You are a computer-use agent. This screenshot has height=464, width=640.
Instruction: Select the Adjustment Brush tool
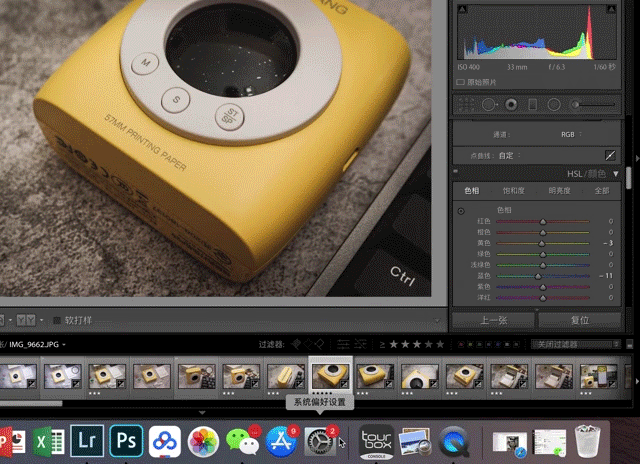[x=594, y=105]
